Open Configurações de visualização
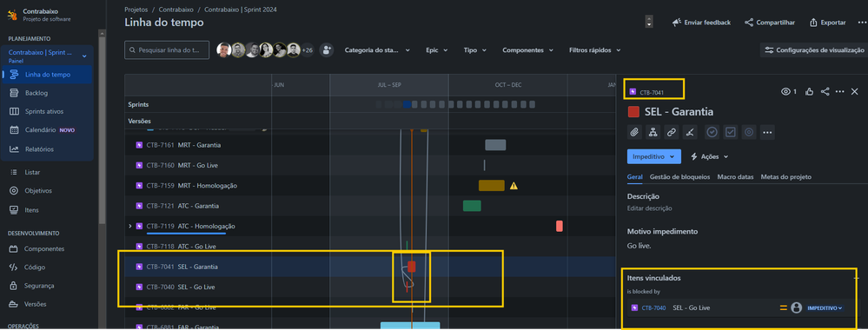 814,49
